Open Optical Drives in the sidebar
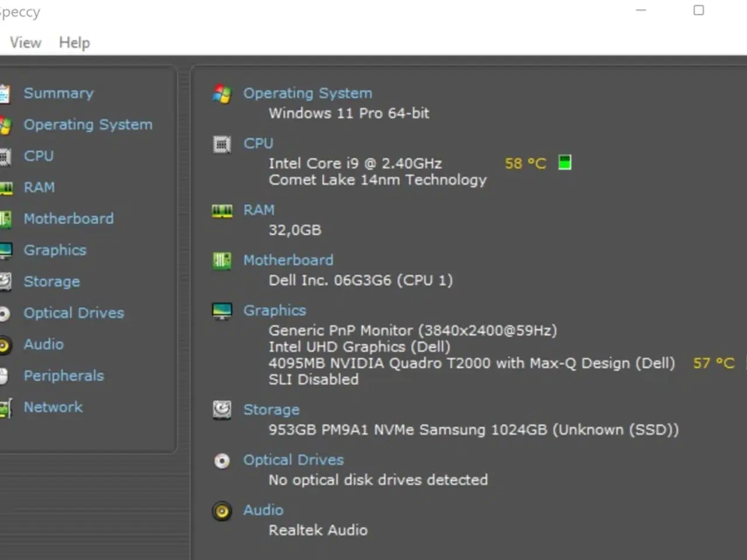Image resolution: width=747 pixels, height=560 pixels. 74,313
